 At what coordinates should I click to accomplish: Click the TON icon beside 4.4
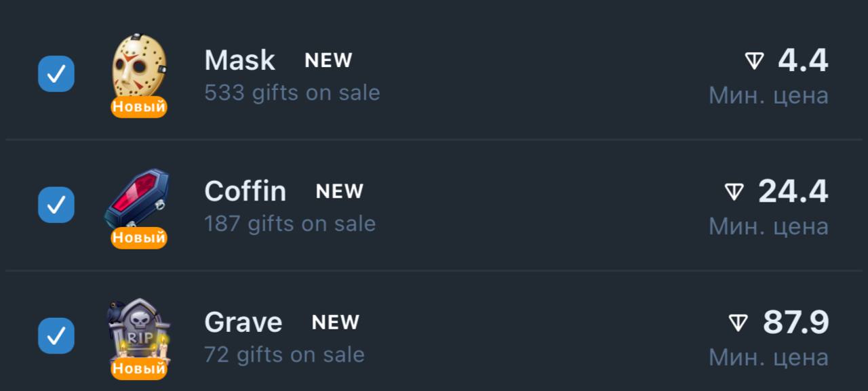(754, 61)
